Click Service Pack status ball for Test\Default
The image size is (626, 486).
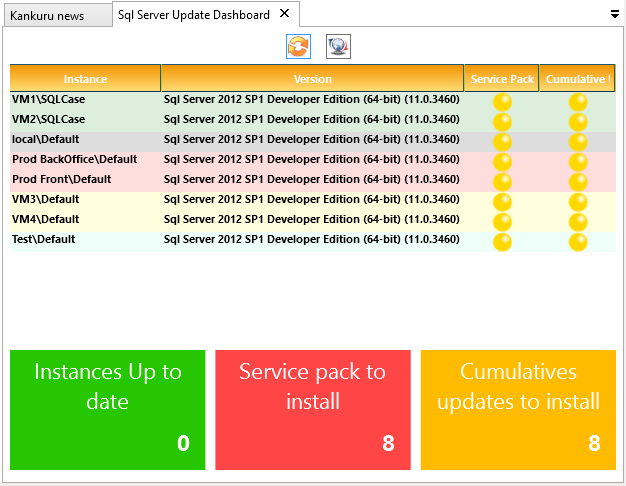point(502,242)
